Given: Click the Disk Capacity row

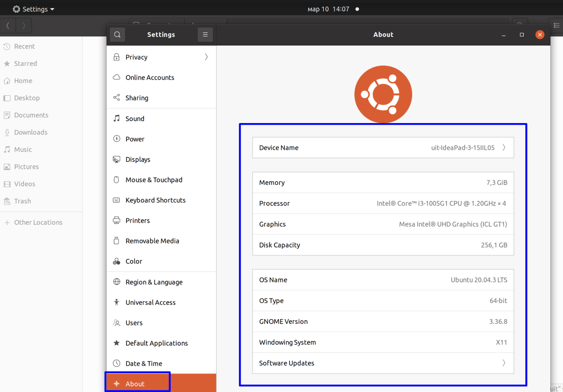Looking at the screenshot, I should 383,245.
